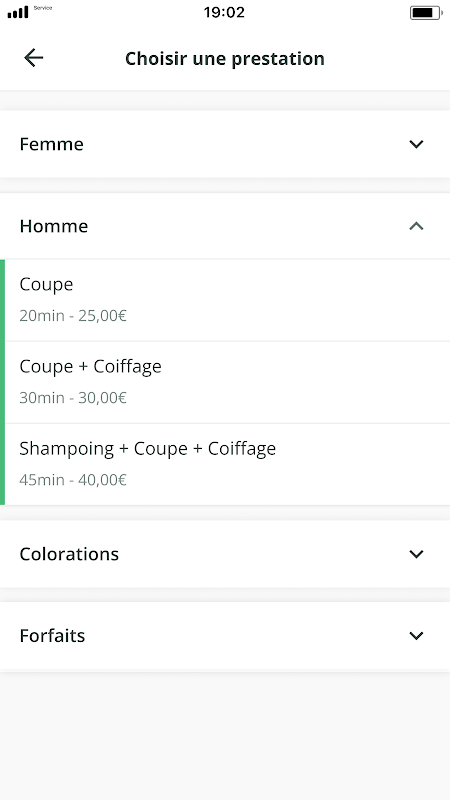This screenshot has height=800, width=450.
Task: Open the Femme category header
Action: click(x=225, y=144)
